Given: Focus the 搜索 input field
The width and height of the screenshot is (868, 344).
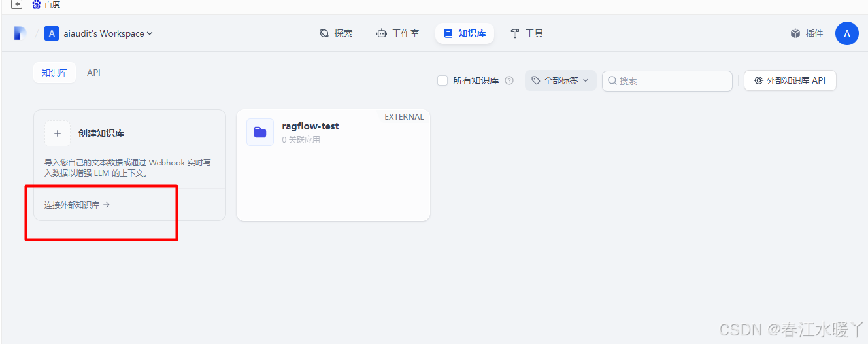Looking at the screenshot, I should [667, 80].
